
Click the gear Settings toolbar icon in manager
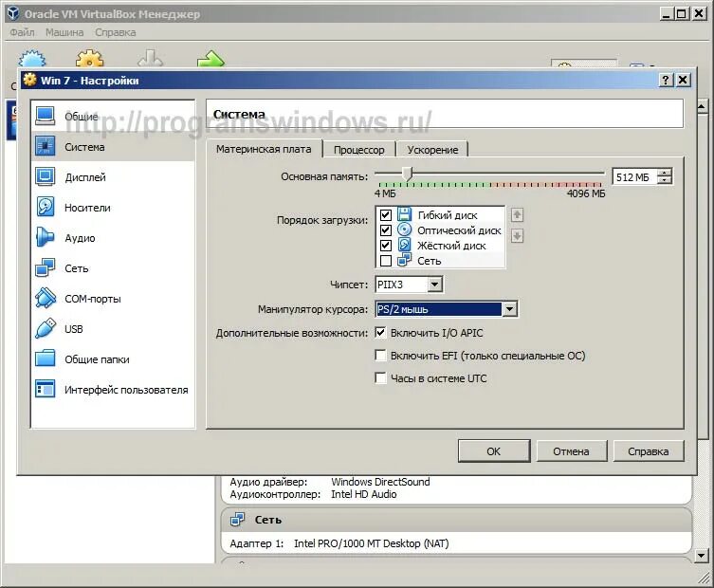[x=90, y=59]
